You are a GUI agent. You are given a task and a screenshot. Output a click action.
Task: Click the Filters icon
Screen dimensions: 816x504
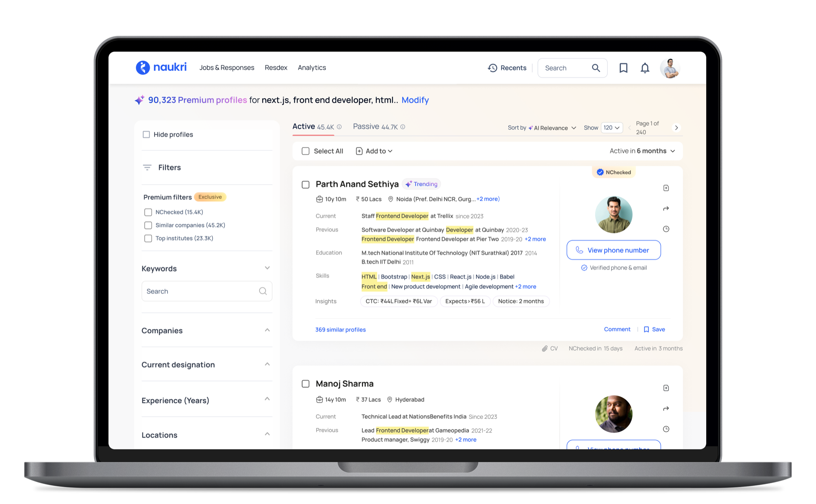(x=147, y=167)
